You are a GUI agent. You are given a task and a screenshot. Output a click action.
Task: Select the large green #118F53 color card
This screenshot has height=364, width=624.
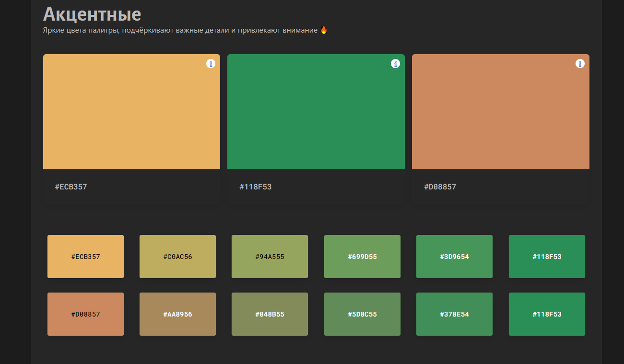(316, 112)
